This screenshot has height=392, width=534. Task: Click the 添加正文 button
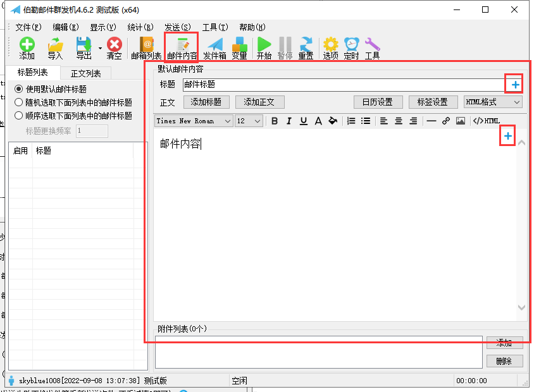[259, 102]
